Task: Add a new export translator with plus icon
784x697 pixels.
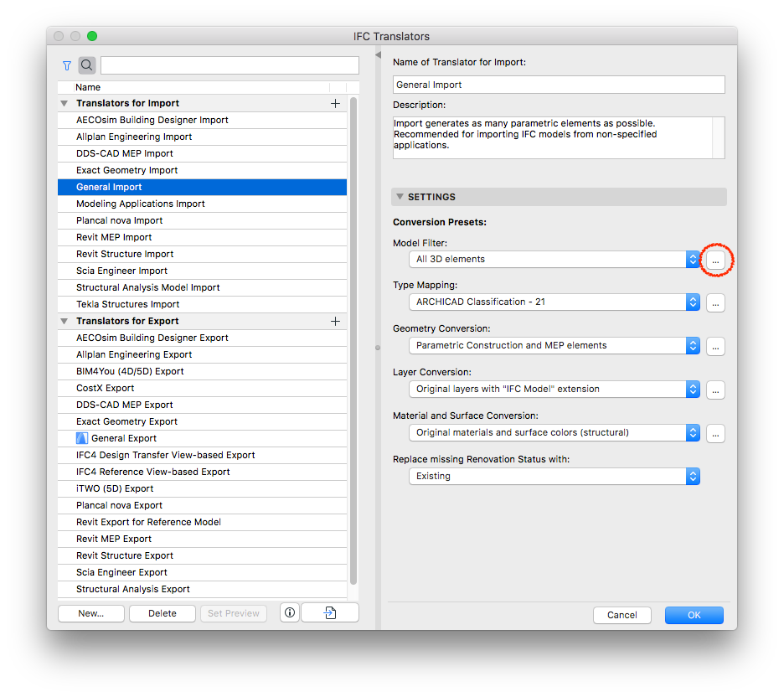Action: tap(336, 322)
